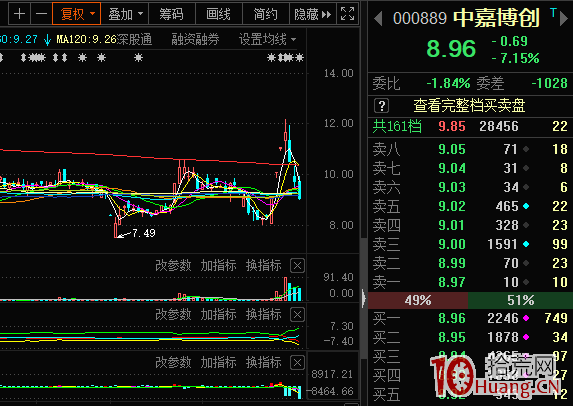Click magenta diamond beside 买一 2246

pyautogui.click(x=526, y=318)
